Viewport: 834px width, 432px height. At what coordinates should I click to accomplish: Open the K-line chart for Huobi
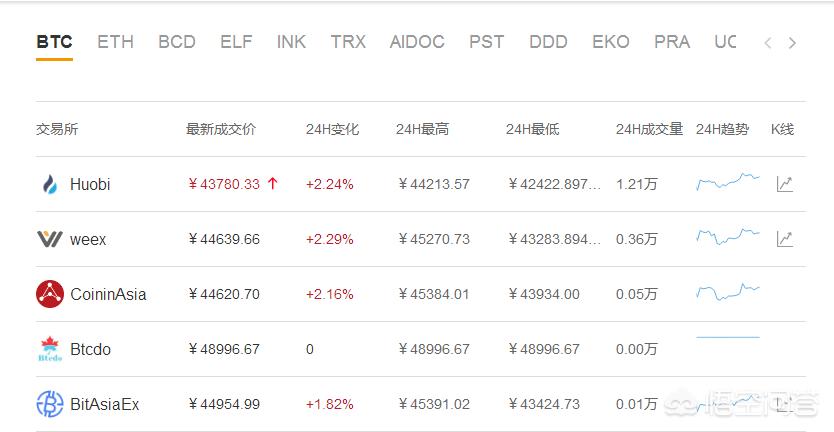(785, 184)
